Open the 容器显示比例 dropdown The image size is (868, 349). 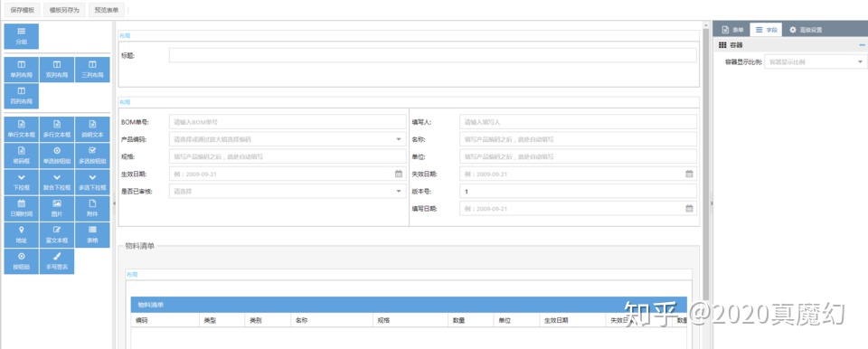[x=816, y=62]
